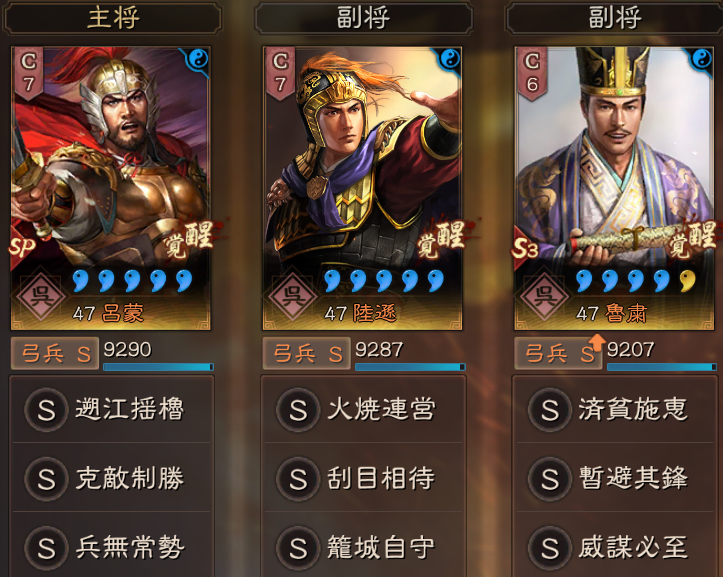Select the middle 副将 header above 陸遜
The height and width of the screenshot is (577, 723).
point(363,18)
